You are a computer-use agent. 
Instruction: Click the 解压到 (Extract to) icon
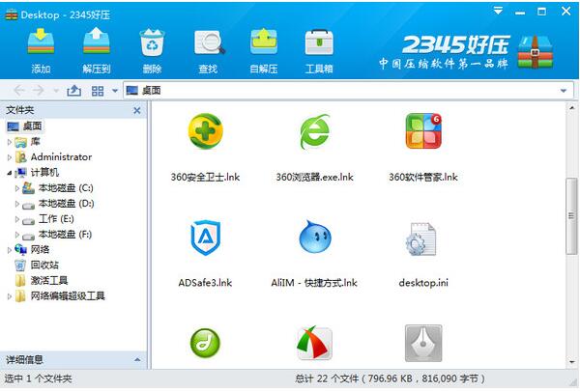pyautogui.click(x=96, y=43)
